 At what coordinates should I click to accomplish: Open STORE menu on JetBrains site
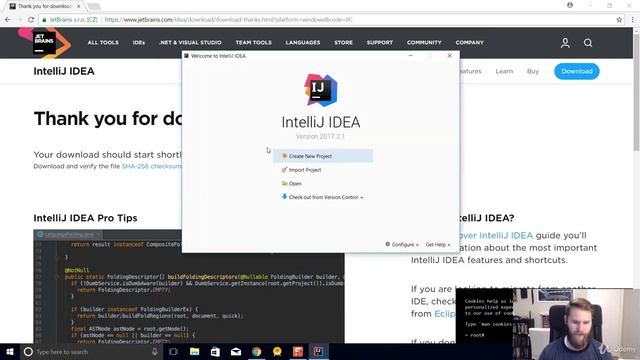pos(343,42)
